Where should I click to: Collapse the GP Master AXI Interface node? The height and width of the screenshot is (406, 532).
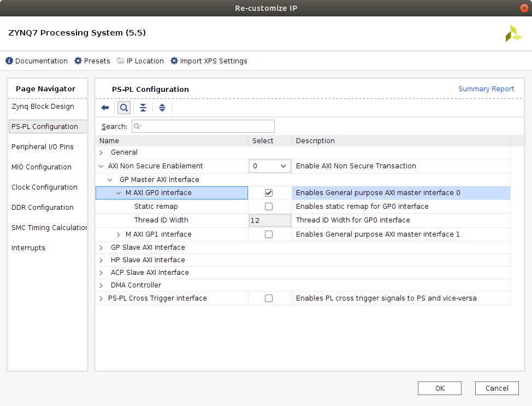point(110,180)
